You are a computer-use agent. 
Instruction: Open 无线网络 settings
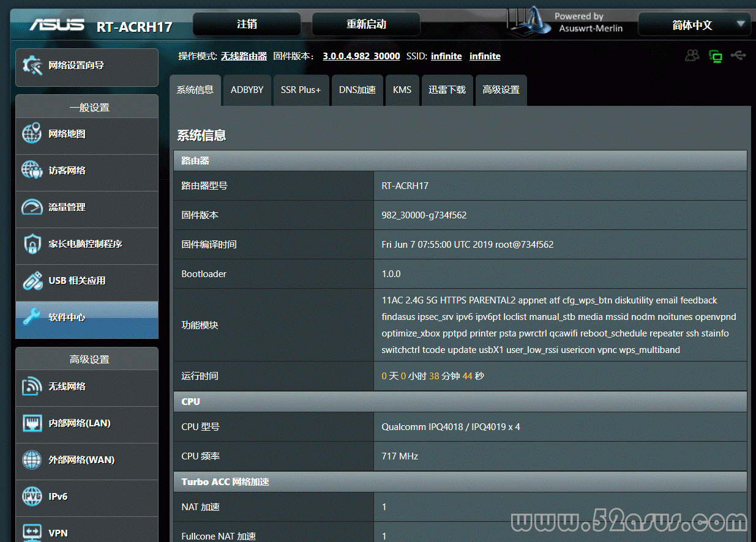pos(87,388)
